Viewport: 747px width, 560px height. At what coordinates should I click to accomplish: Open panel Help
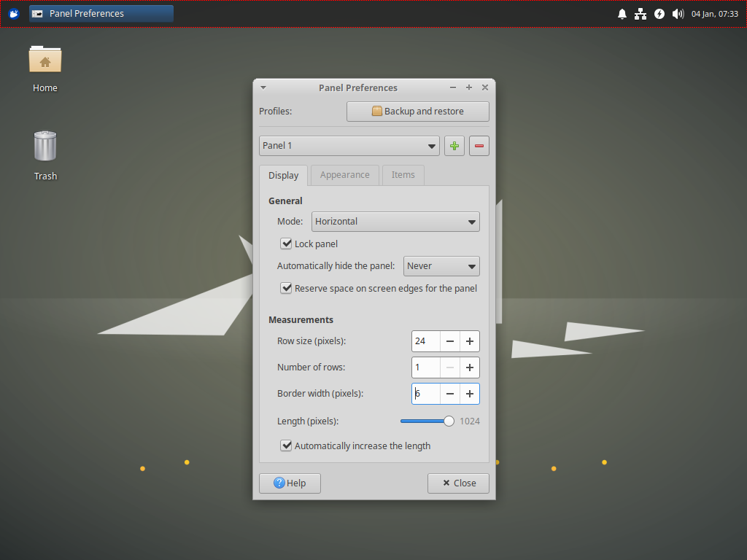(x=289, y=483)
